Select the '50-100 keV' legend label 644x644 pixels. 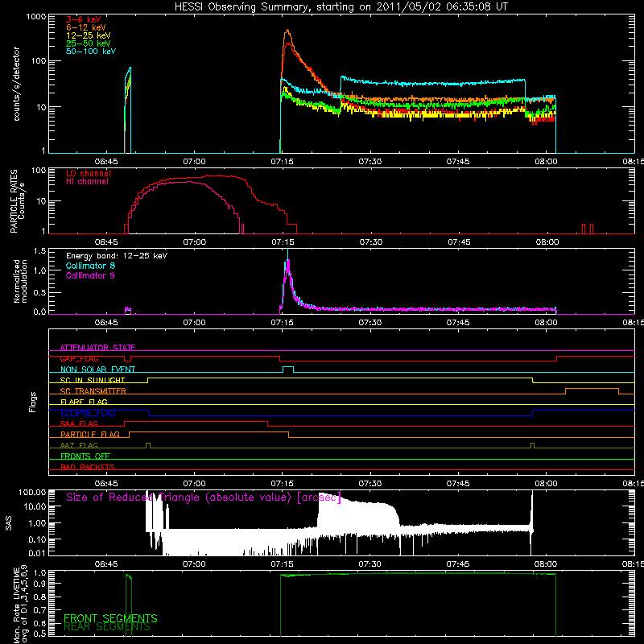[91, 52]
